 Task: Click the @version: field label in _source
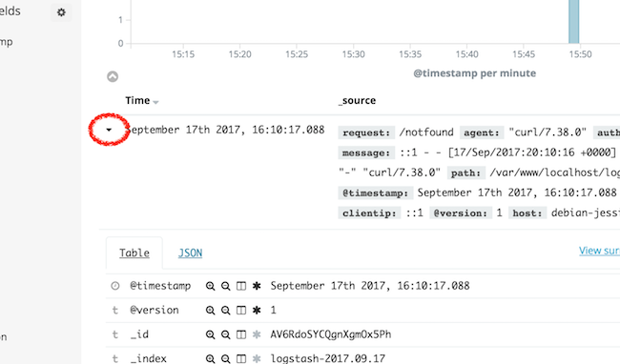tap(461, 213)
